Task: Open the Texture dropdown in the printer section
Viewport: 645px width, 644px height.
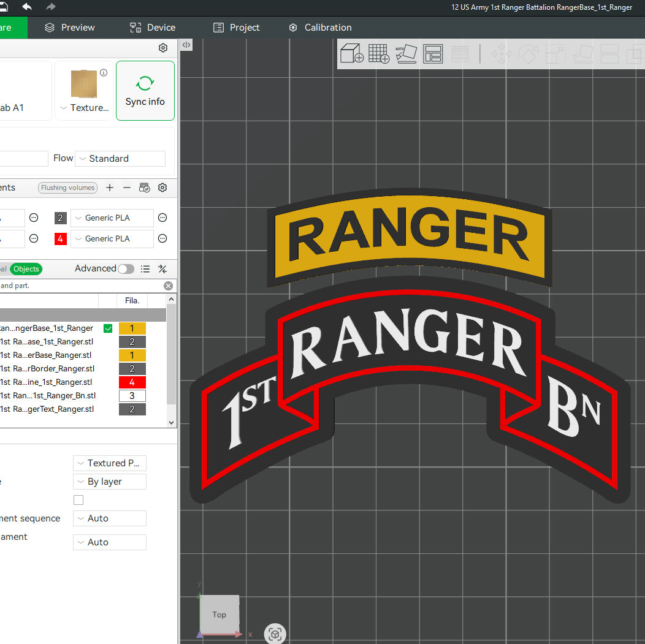Action: 84,108
